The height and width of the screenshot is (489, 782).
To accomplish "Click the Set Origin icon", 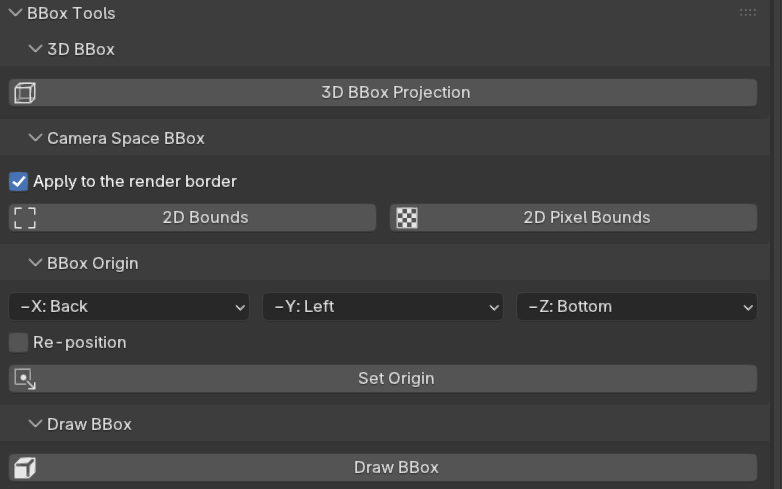I will (25, 379).
